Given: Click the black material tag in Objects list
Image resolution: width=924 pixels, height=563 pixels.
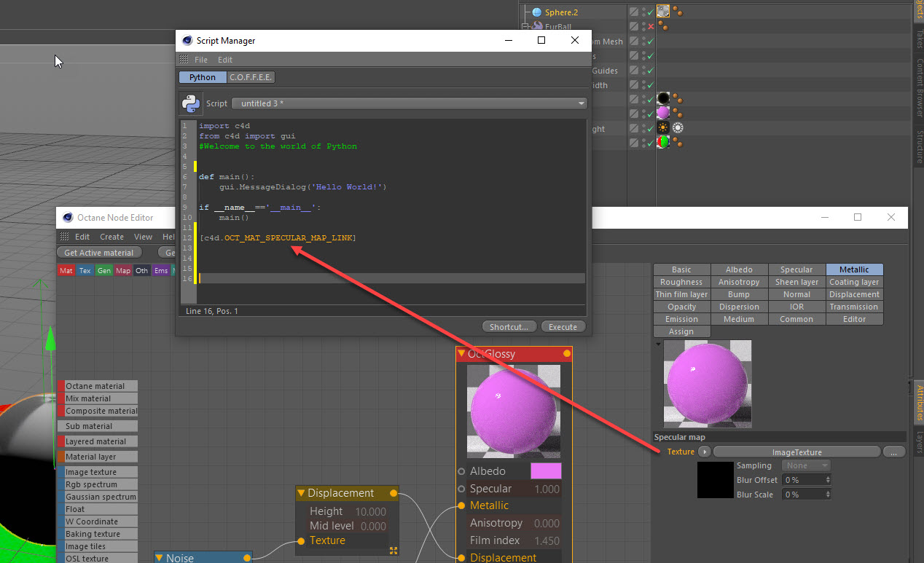Looking at the screenshot, I should (x=663, y=98).
